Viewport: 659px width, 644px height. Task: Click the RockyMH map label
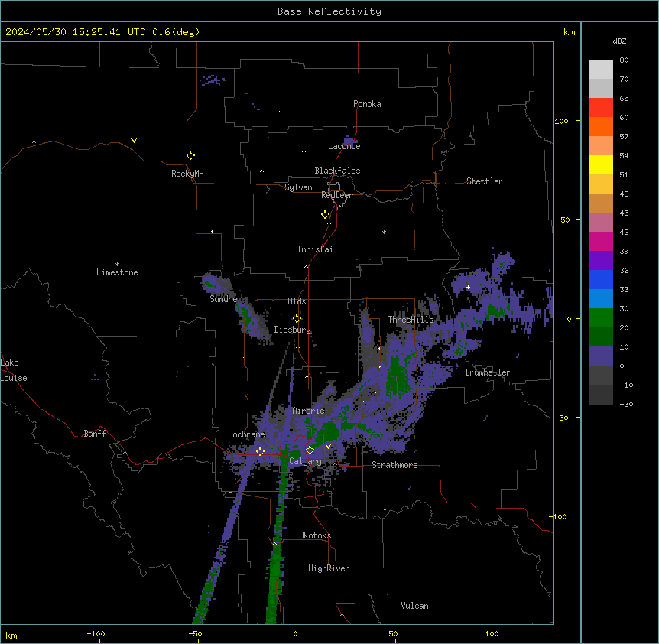[187, 174]
